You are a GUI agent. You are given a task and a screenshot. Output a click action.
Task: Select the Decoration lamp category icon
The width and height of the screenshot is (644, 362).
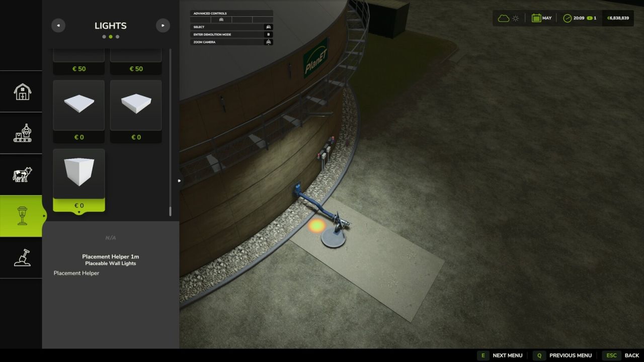[x=22, y=216]
